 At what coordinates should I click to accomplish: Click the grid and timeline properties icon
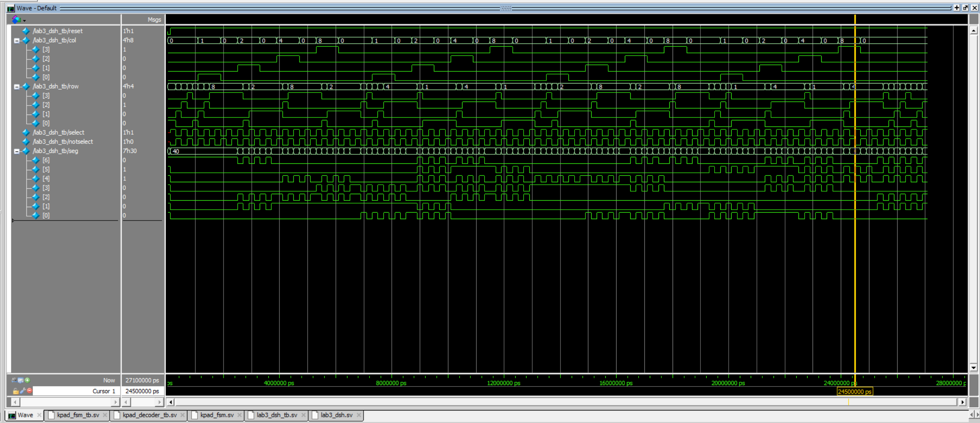[20, 380]
